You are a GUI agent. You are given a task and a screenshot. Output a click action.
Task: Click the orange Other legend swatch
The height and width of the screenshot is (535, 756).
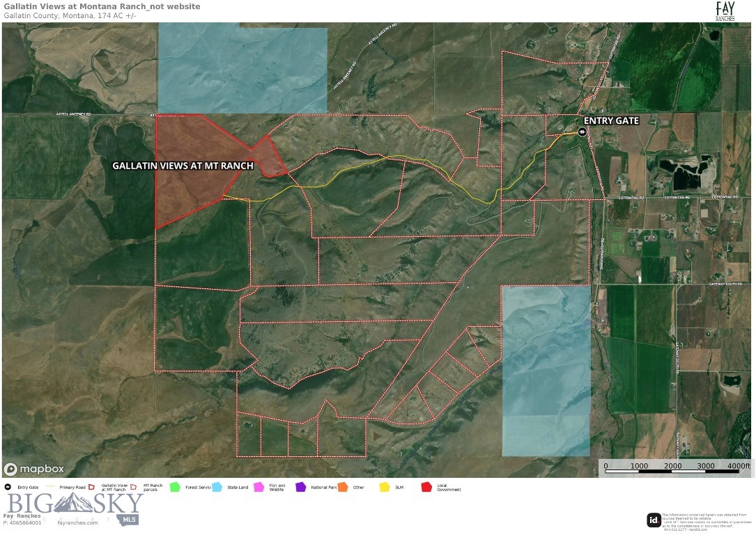point(343,487)
